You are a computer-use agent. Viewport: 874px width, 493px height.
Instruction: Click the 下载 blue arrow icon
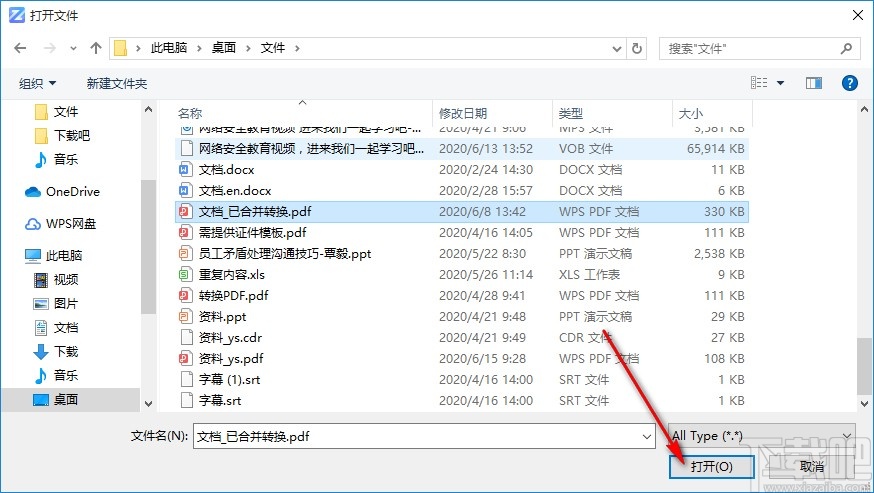(41, 351)
